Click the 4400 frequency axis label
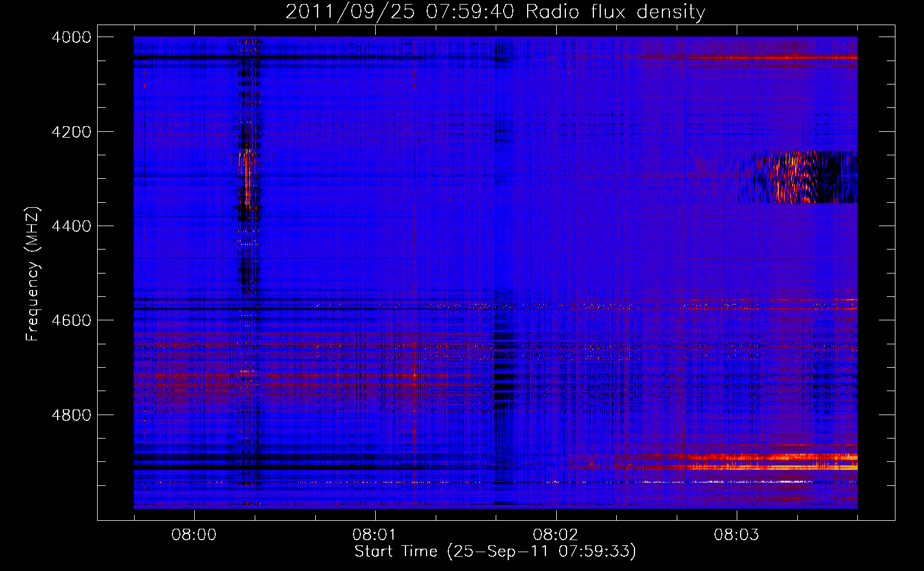This screenshot has width=924, height=571. (71, 226)
